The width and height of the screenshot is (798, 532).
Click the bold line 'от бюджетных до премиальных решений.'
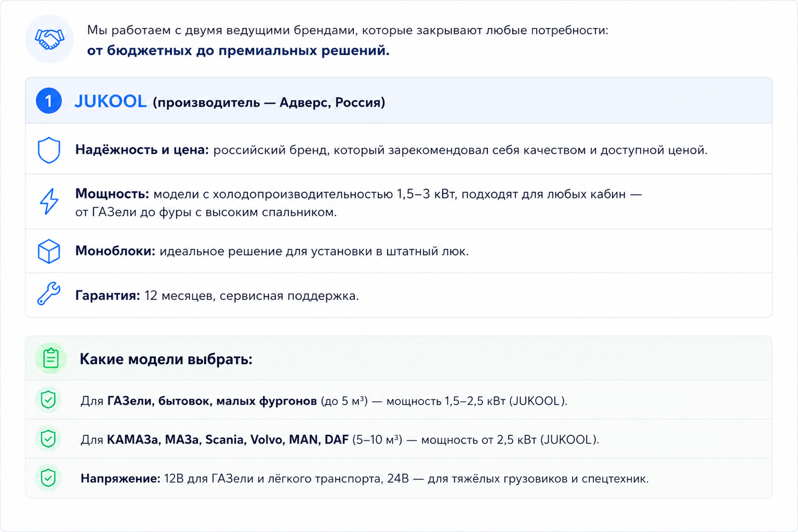click(238, 51)
